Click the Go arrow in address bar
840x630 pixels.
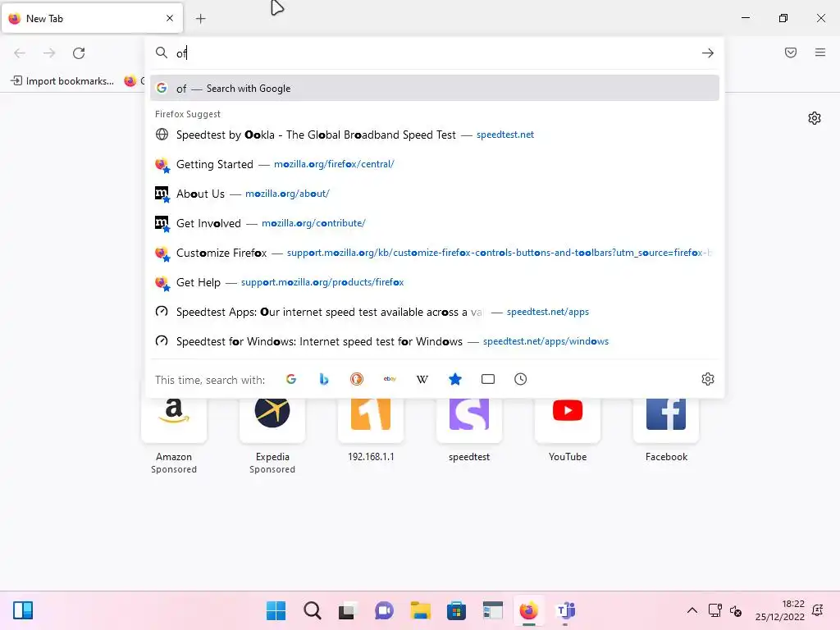708,53
